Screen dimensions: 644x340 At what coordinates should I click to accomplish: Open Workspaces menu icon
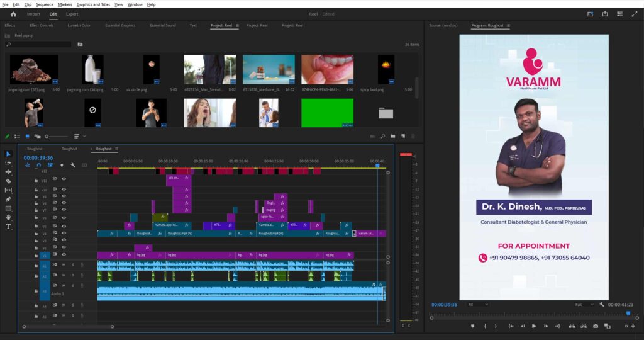(590, 14)
